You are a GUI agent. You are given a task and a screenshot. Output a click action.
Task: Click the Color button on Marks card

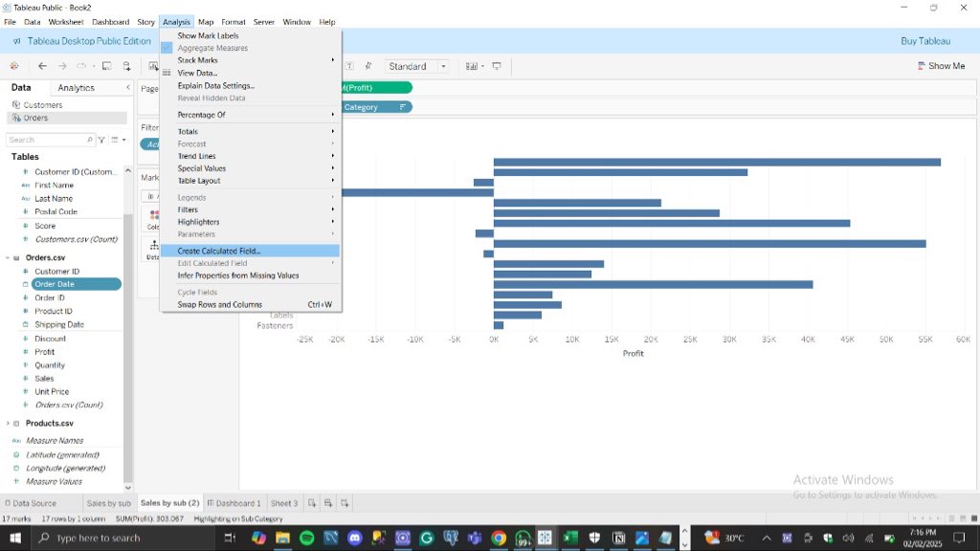point(153,220)
